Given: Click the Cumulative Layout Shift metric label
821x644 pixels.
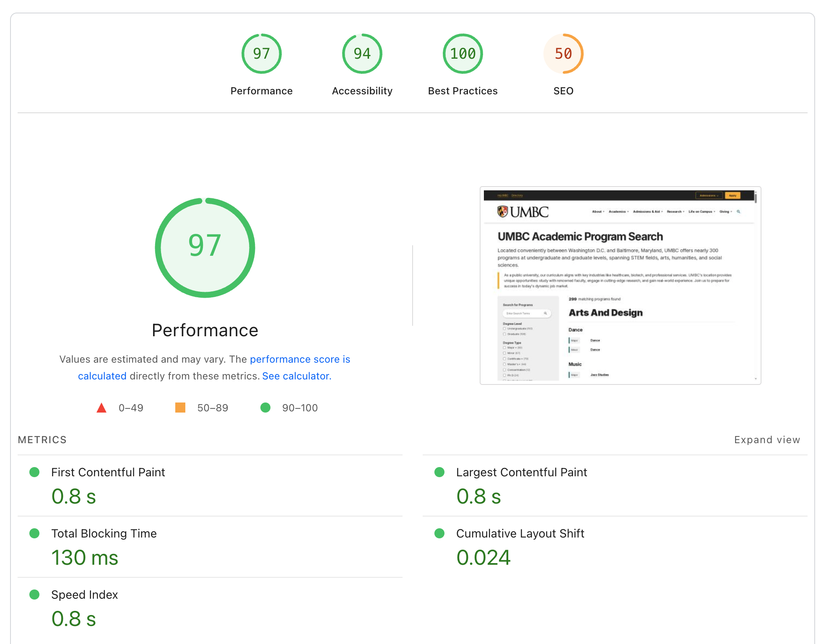Looking at the screenshot, I should [520, 534].
